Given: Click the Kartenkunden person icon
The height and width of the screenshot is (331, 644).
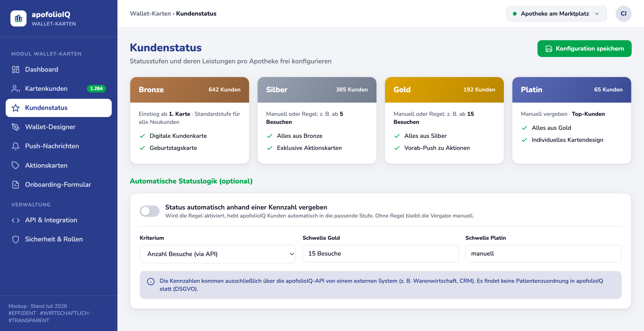Looking at the screenshot, I should [15, 89].
